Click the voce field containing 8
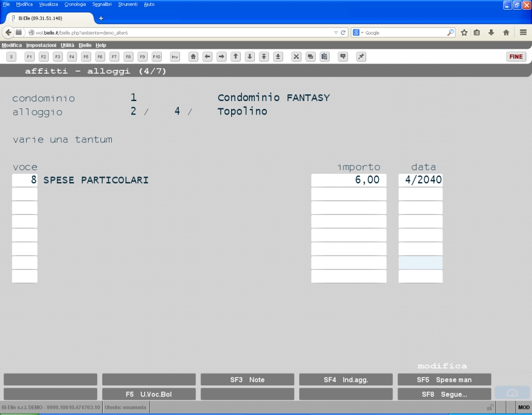The height and width of the screenshot is (415, 532). coord(25,180)
